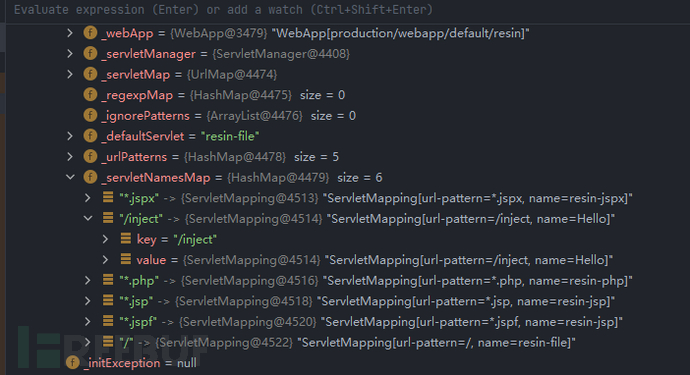Expand the _urlPatterns HashMap node

coord(70,157)
